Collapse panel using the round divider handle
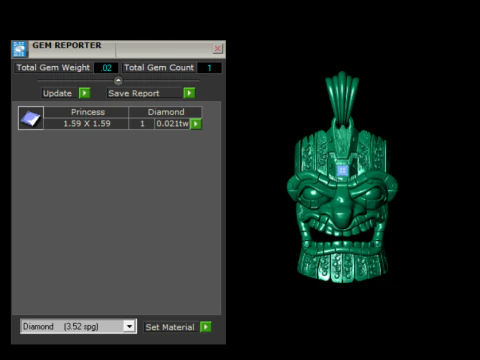 pos(118,81)
